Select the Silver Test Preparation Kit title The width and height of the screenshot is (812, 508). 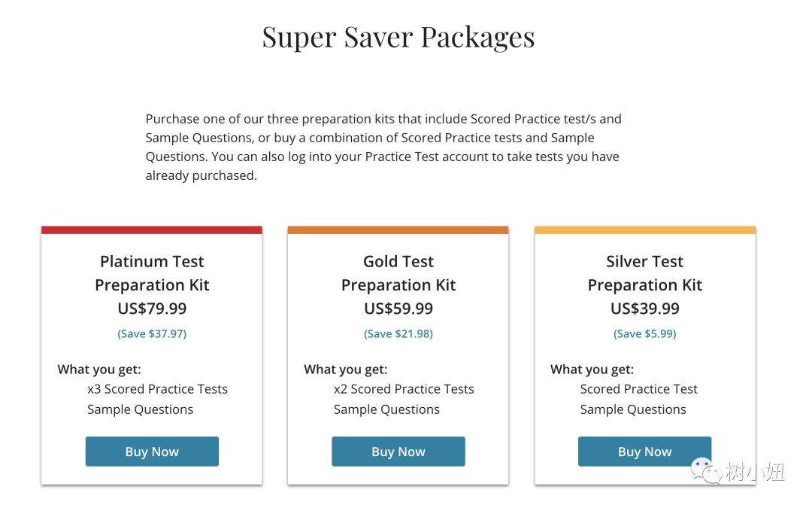tap(645, 273)
